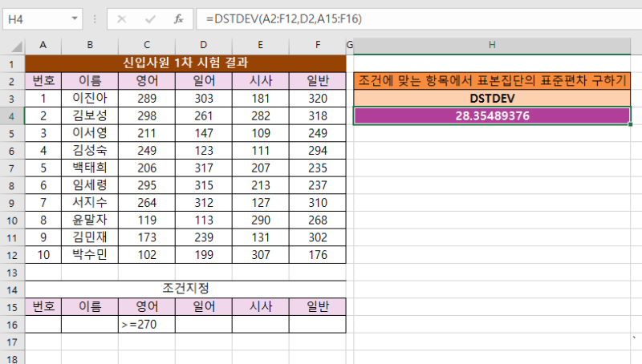Select column C header

tap(147, 45)
